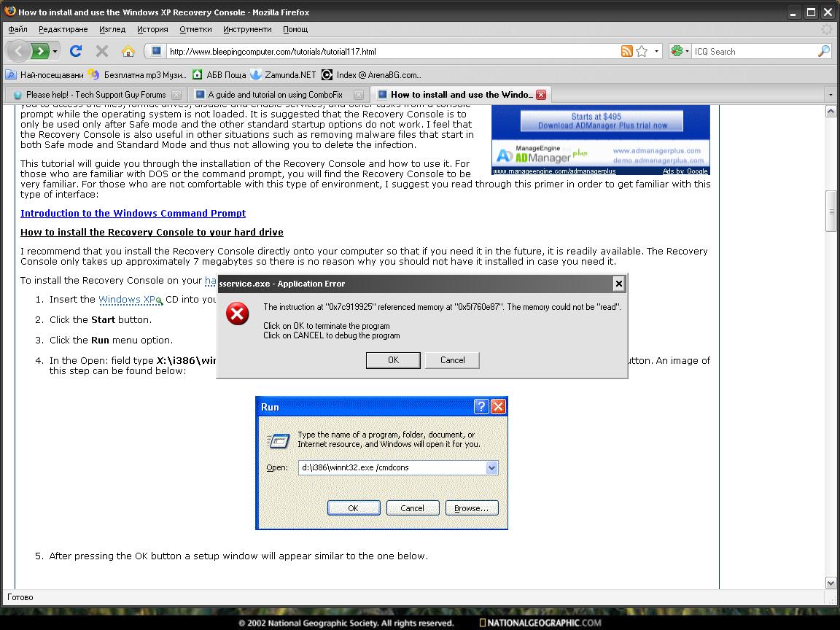Open the list-all-tabs dropdown arrow

coord(831,95)
